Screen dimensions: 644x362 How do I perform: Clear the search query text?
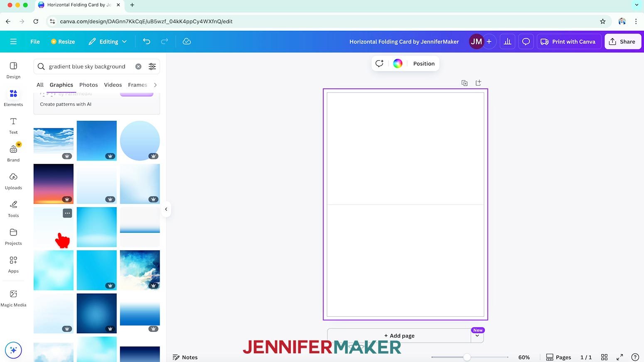tap(138, 66)
